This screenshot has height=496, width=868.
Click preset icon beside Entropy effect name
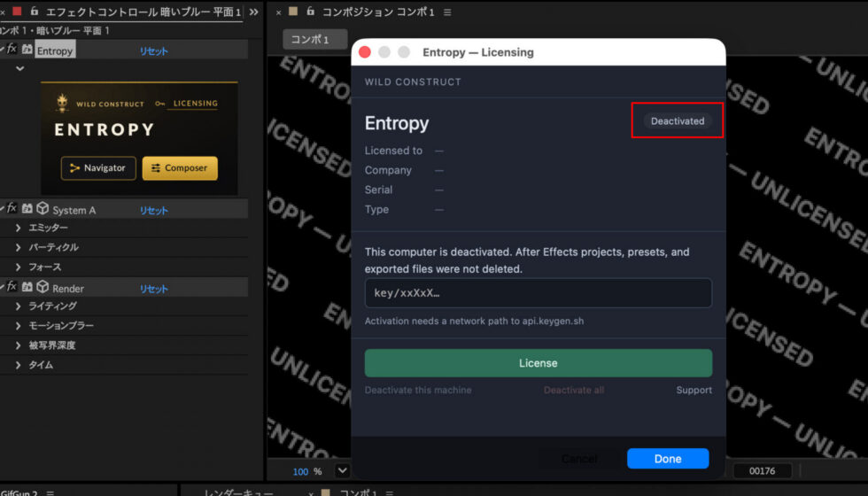[27, 50]
